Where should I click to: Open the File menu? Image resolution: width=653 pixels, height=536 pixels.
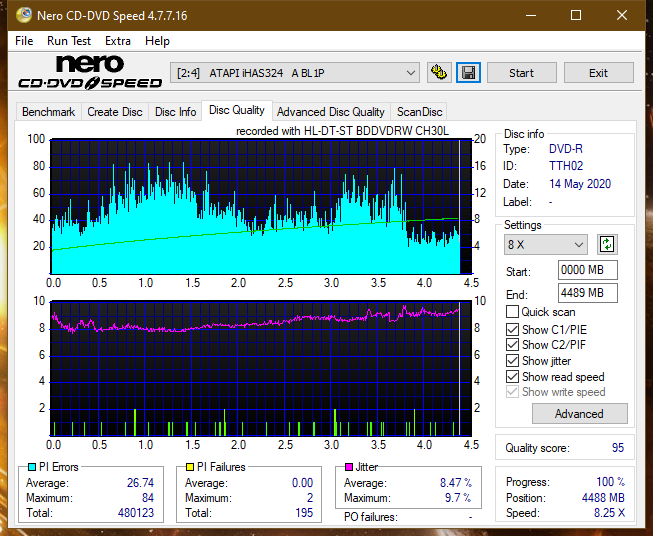24,41
